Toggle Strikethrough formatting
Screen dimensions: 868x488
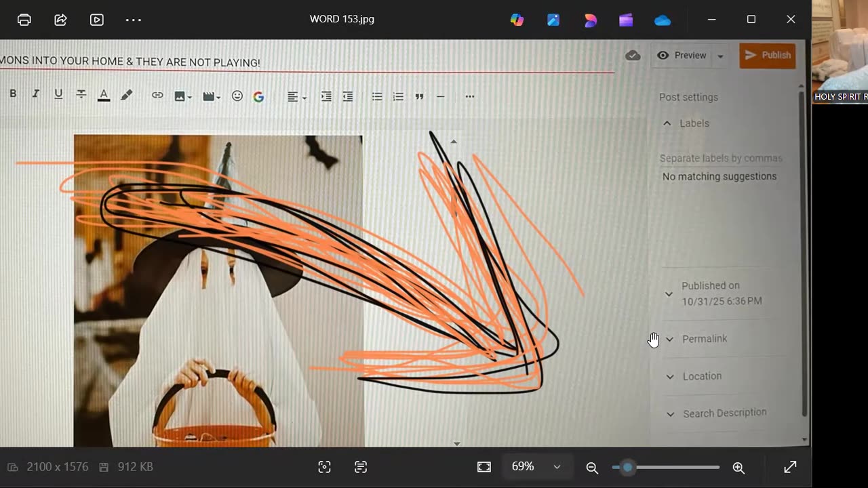coord(81,94)
